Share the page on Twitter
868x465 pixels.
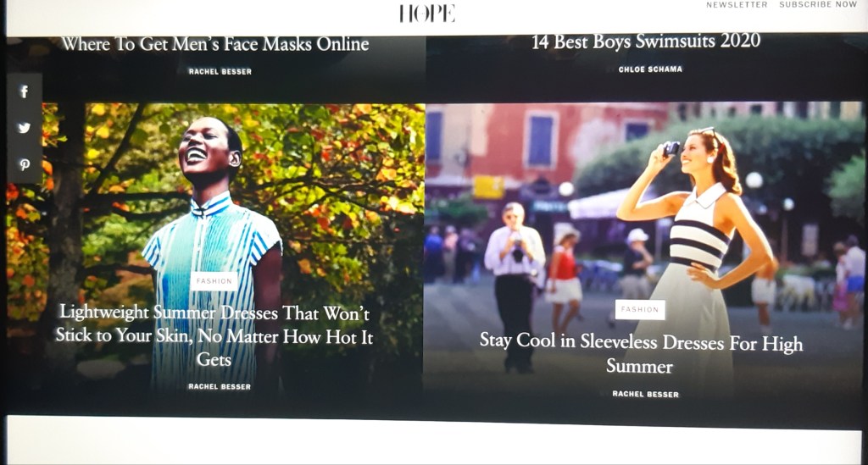24,128
